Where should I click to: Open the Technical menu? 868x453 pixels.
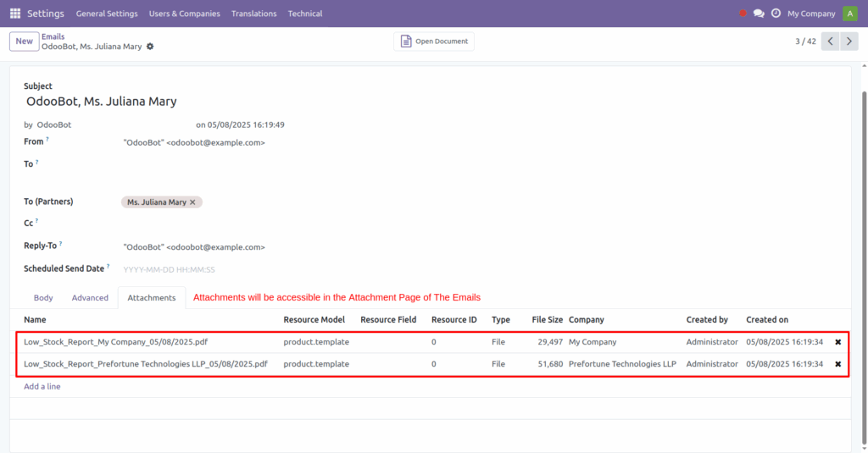click(x=305, y=14)
